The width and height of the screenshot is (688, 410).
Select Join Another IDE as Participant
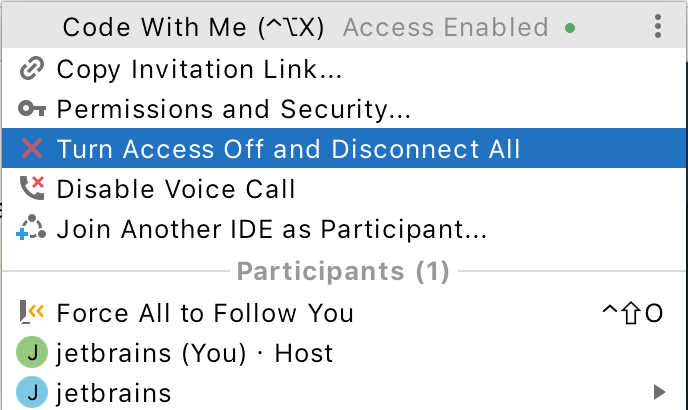click(x=271, y=229)
